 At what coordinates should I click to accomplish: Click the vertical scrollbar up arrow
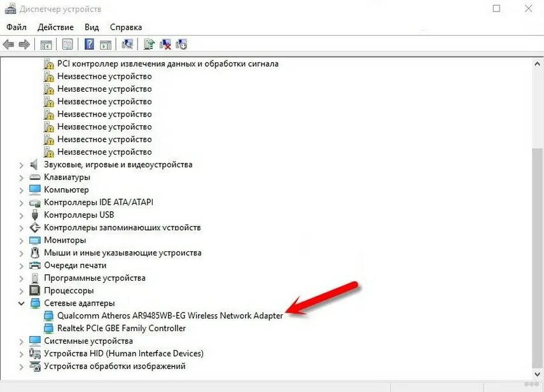(x=537, y=64)
